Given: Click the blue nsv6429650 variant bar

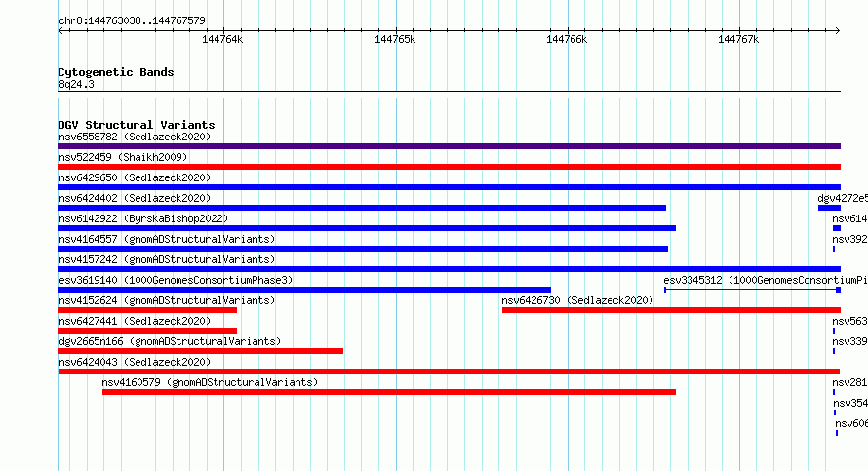Looking at the screenshot, I should pyautogui.click(x=449, y=187).
